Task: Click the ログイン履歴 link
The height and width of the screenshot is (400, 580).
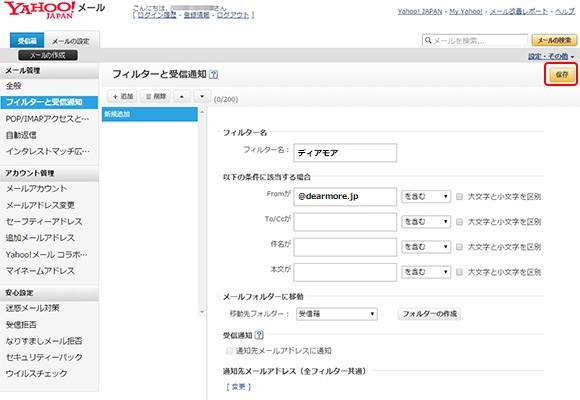Action: [157, 15]
